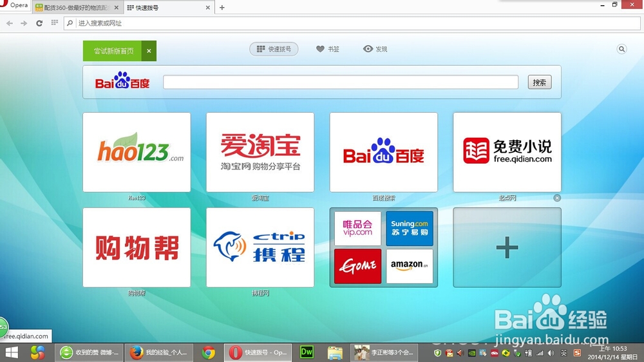Click the Baidu search text field

pyautogui.click(x=341, y=82)
